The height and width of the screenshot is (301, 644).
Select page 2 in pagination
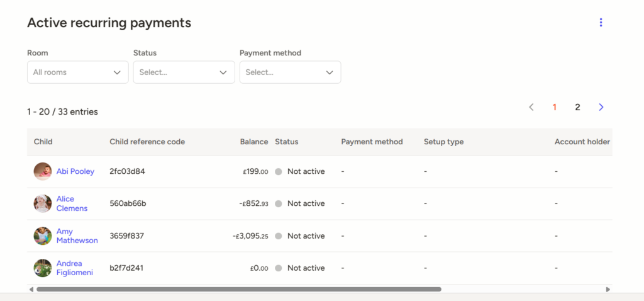point(577,107)
